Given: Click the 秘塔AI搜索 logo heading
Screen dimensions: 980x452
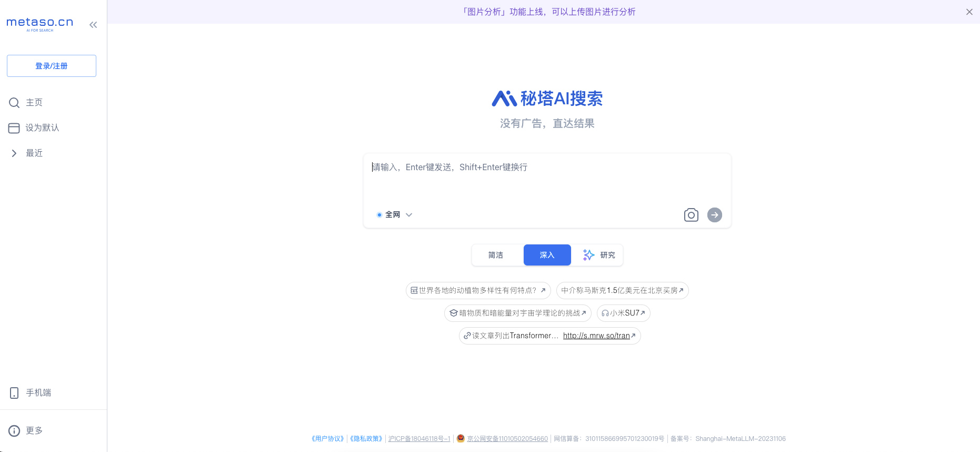Looking at the screenshot, I should (x=547, y=99).
